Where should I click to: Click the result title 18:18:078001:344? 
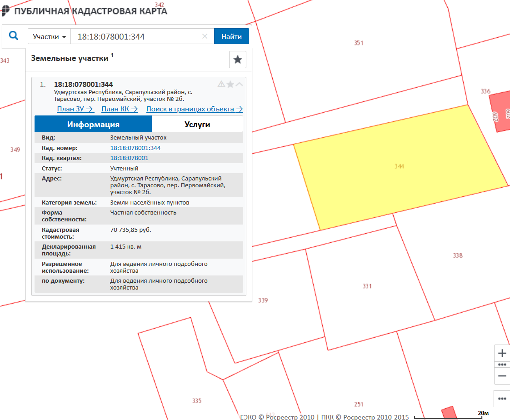coord(83,84)
